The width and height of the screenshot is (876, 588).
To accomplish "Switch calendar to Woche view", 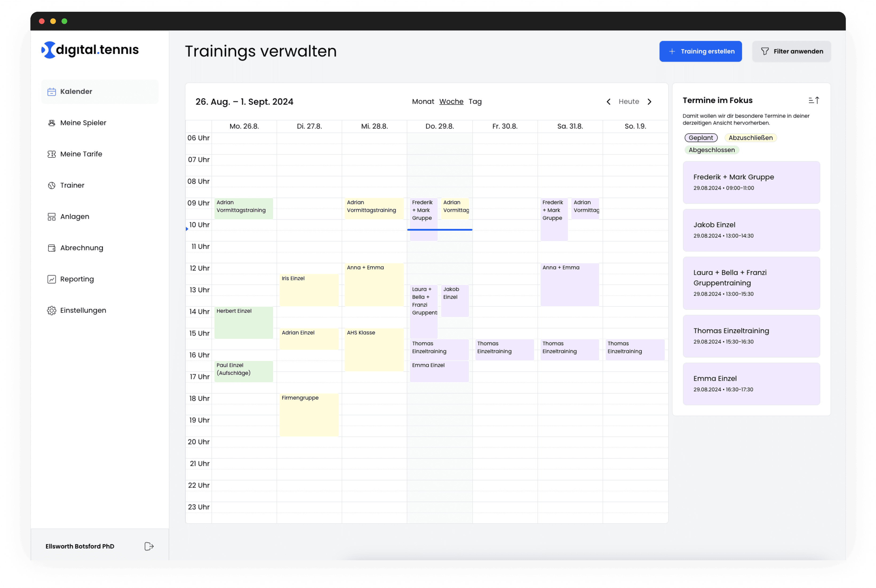I will (x=451, y=102).
